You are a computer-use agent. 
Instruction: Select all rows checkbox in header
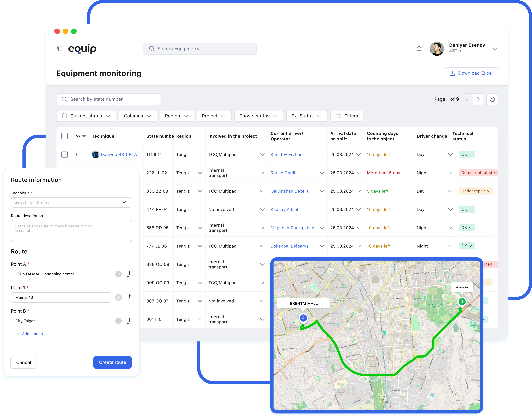pyautogui.click(x=65, y=136)
